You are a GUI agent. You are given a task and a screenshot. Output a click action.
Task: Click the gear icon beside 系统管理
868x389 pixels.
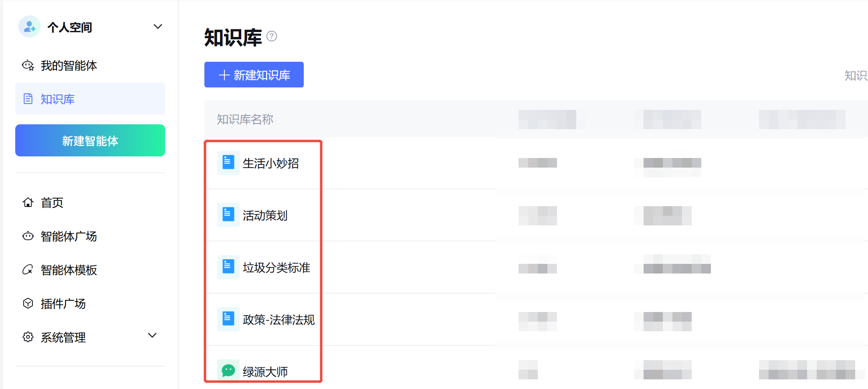point(28,337)
